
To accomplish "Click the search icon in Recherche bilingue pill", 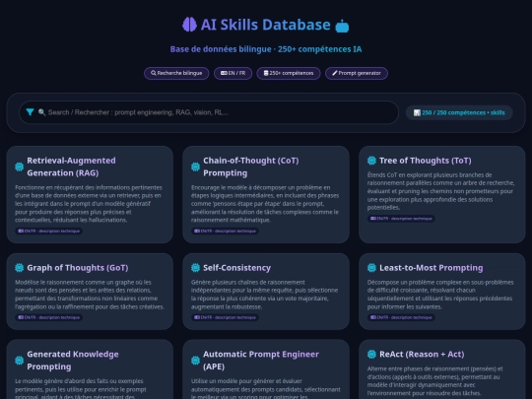I will [x=154, y=73].
